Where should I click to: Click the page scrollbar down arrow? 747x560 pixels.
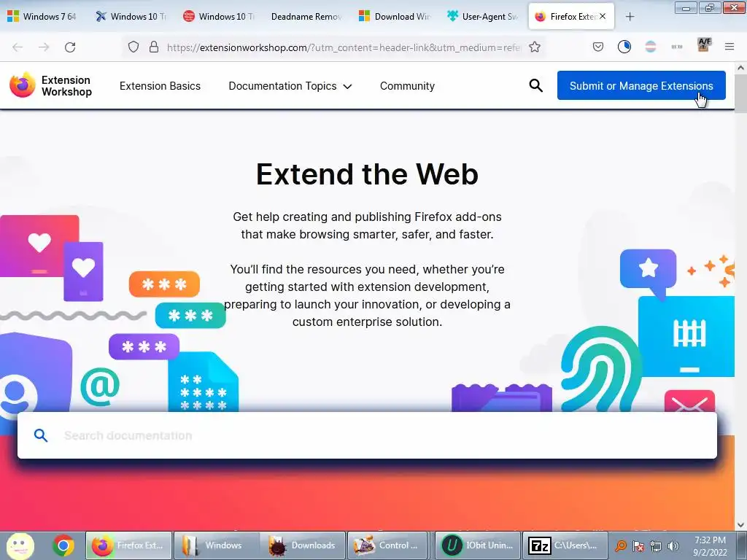[x=740, y=525]
